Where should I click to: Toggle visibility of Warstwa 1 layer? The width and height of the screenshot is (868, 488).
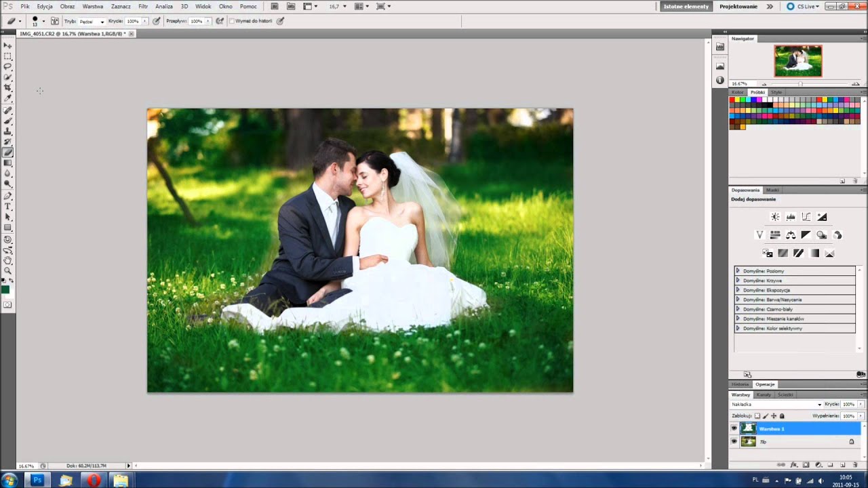pos(734,428)
